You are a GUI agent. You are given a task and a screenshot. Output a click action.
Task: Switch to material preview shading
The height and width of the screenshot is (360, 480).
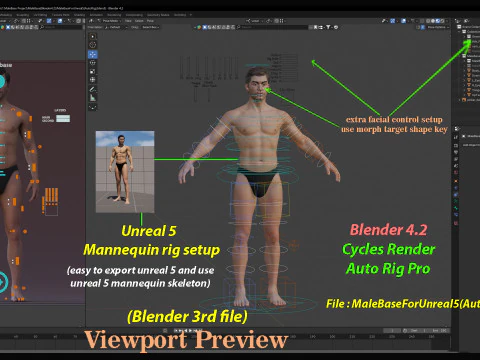pos(438,21)
